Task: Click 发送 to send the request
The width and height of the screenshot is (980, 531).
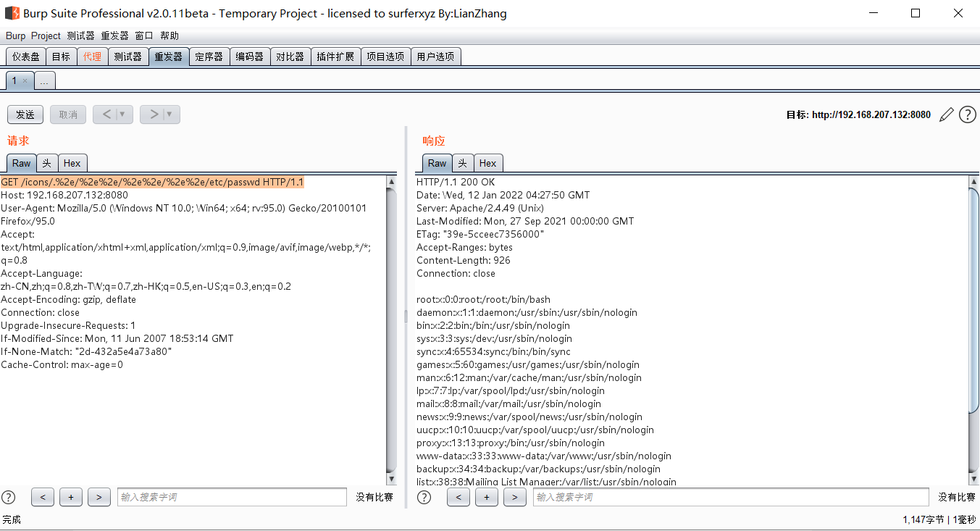Action: [25, 114]
